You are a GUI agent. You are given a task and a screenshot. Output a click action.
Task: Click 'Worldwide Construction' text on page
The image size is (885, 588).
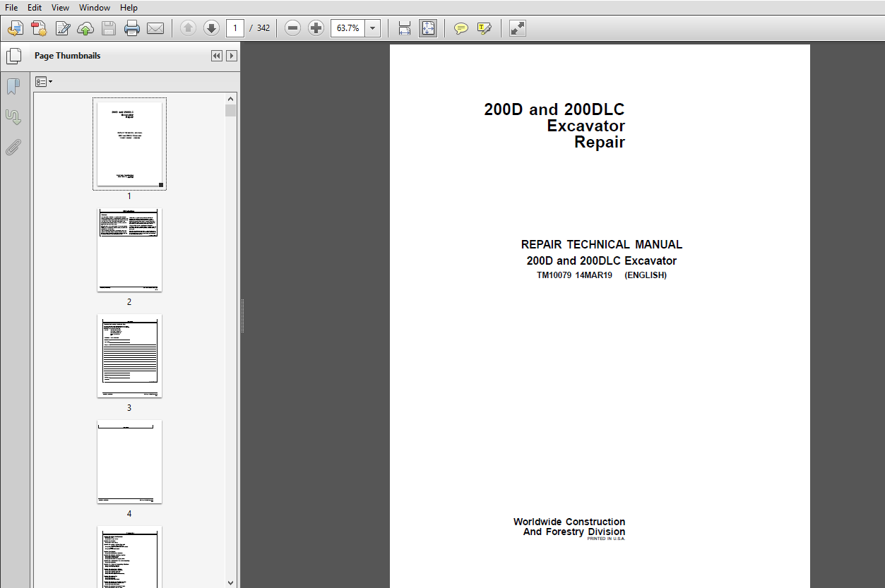coord(569,522)
